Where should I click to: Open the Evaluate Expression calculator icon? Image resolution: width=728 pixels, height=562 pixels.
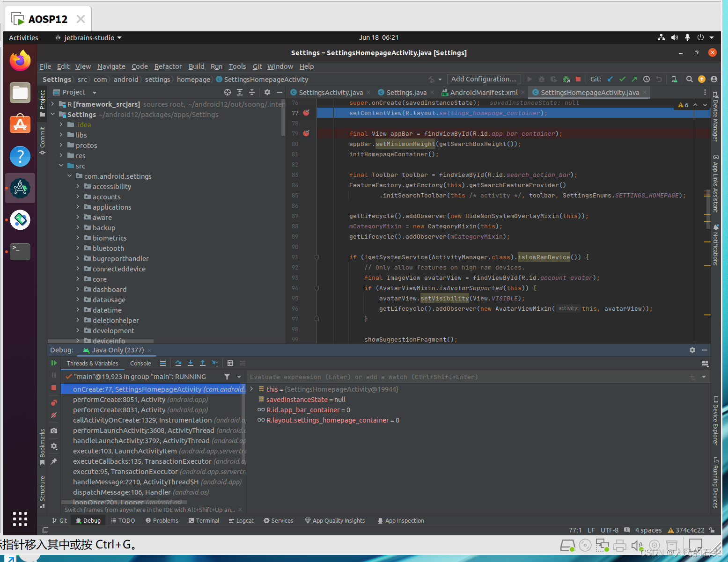click(x=230, y=363)
